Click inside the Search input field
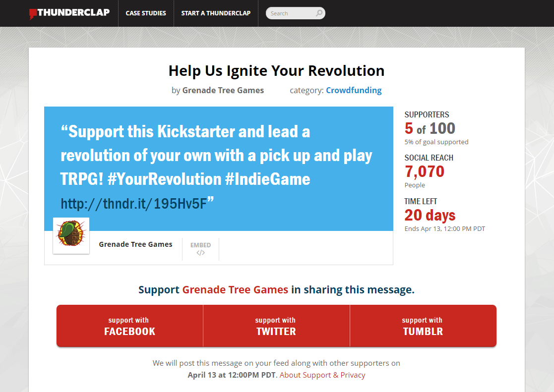 [292, 13]
